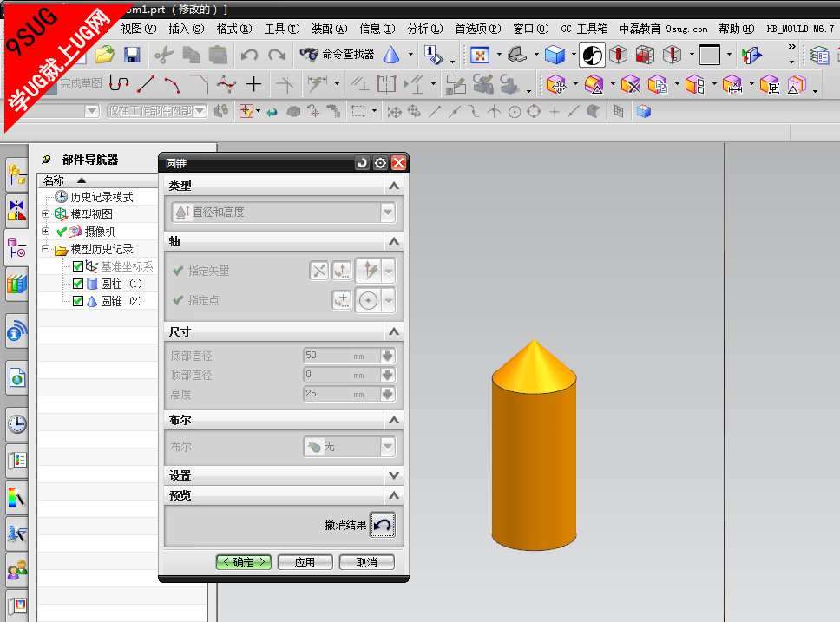This screenshot has width=840, height=622.
Task: Open the Boolean None dropdown
Action: (350, 446)
